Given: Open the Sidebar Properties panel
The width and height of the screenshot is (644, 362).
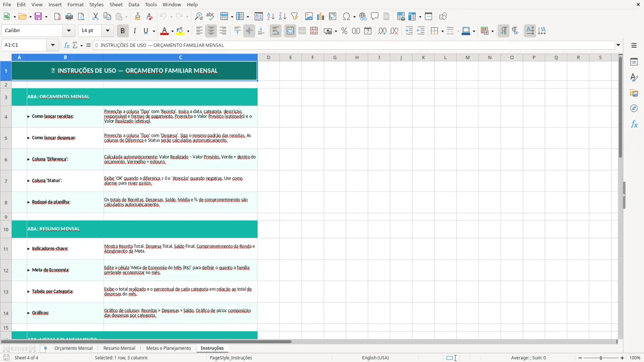Looking at the screenshot, I should 634,62.
